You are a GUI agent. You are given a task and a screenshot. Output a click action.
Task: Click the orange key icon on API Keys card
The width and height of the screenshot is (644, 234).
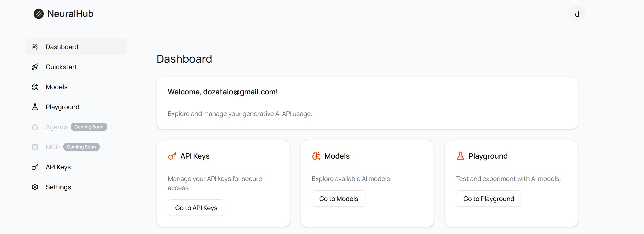click(x=172, y=156)
